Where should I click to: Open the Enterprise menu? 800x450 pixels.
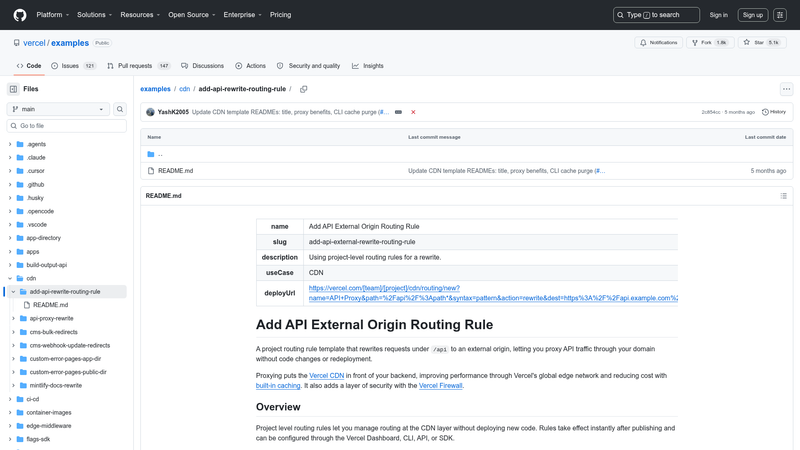242,15
